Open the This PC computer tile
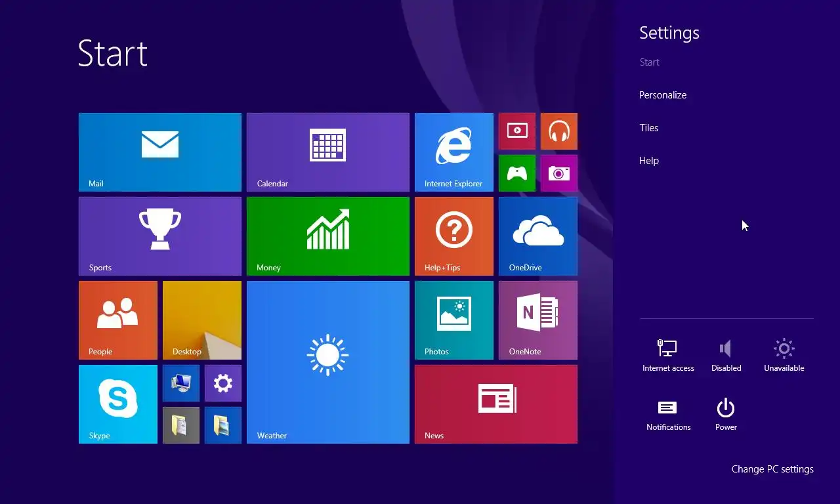 point(181,383)
